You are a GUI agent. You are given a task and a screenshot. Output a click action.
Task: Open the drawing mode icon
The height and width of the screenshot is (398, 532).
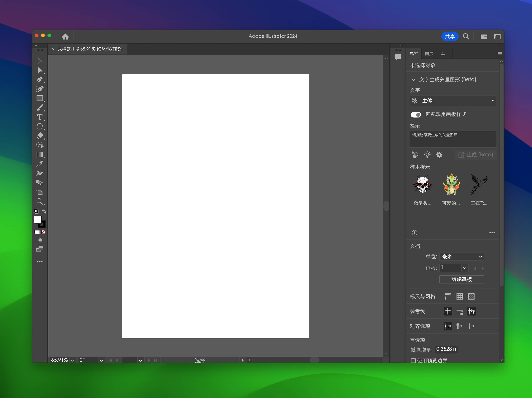[40, 239]
